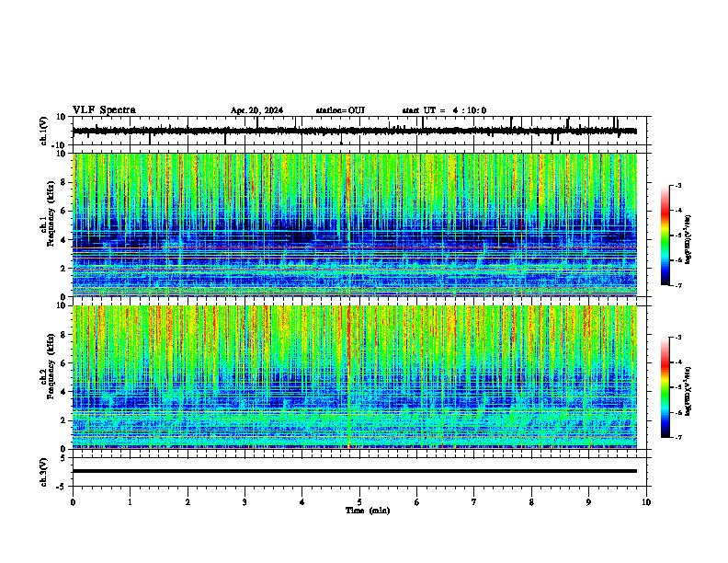This screenshot has width=728, height=563.
Task: Click the time axis tick label "9"
Action: point(588,501)
